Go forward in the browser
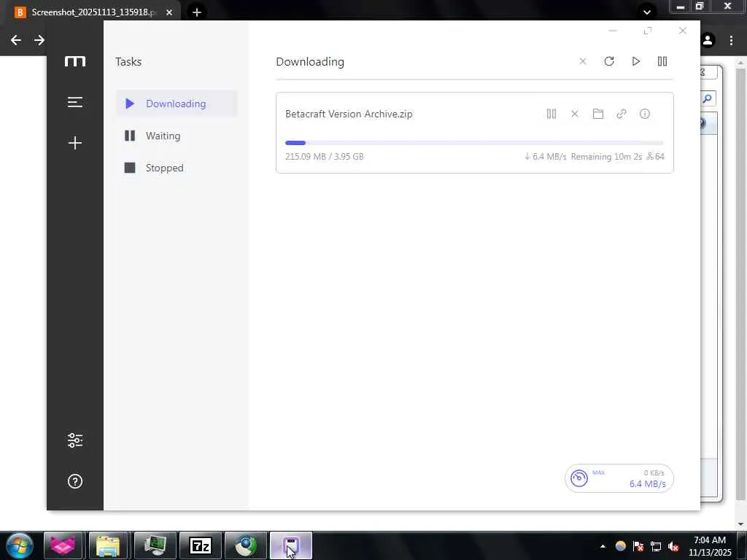The image size is (747, 560). coord(39,40)
